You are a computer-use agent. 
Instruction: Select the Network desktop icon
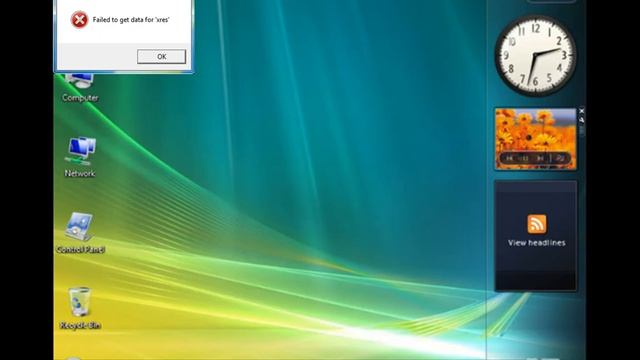click(x=80, y=157)
